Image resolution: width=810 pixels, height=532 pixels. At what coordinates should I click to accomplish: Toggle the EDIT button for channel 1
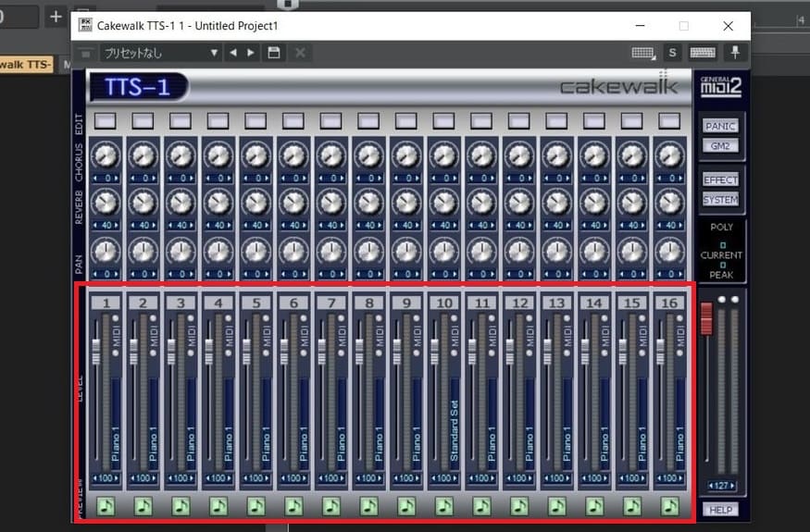click(x=105, y=120)
